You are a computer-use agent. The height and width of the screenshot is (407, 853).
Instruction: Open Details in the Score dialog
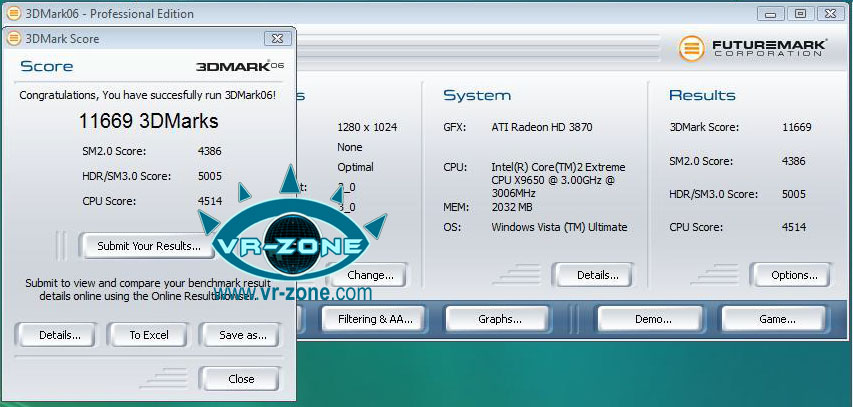[59, 335]
